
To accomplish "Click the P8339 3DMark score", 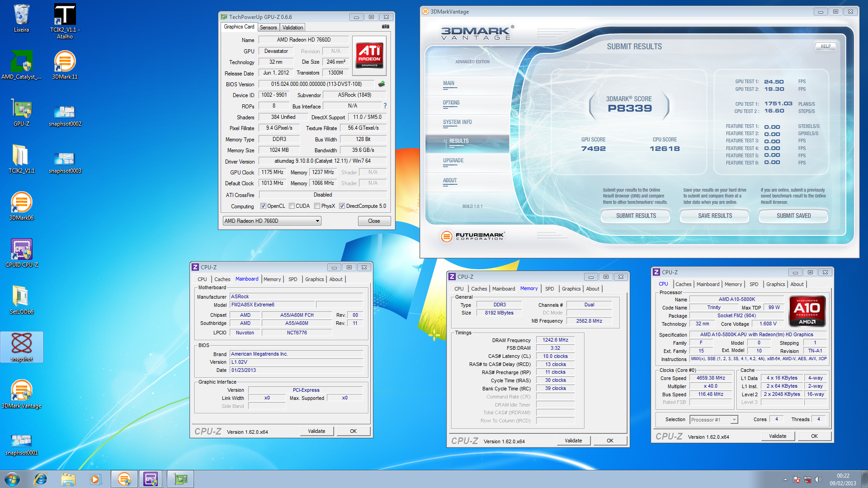I will (630, 108).
